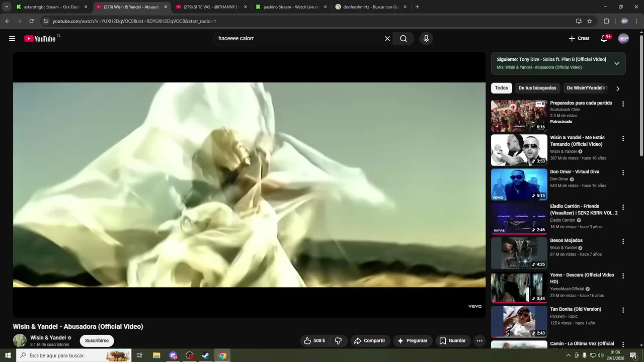Open Task View on the taskbar
Viewport: 644px width, 362px height.
139,355
